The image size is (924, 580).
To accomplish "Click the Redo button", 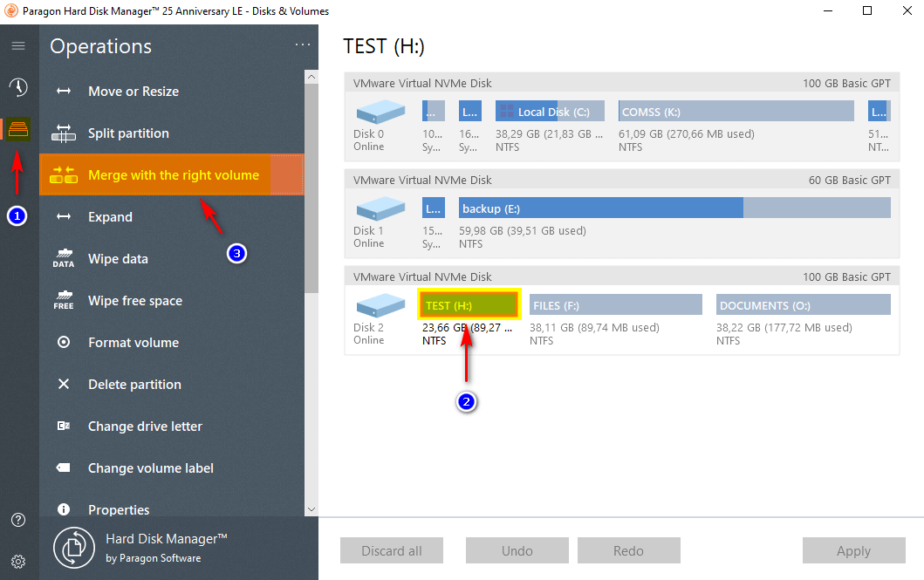I will [629, 550].
